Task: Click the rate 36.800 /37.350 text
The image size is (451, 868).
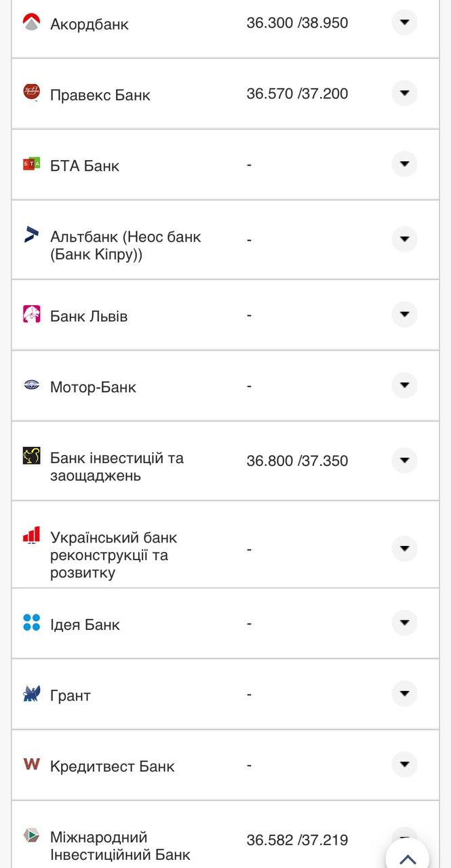Action: (x=298, y=460)
